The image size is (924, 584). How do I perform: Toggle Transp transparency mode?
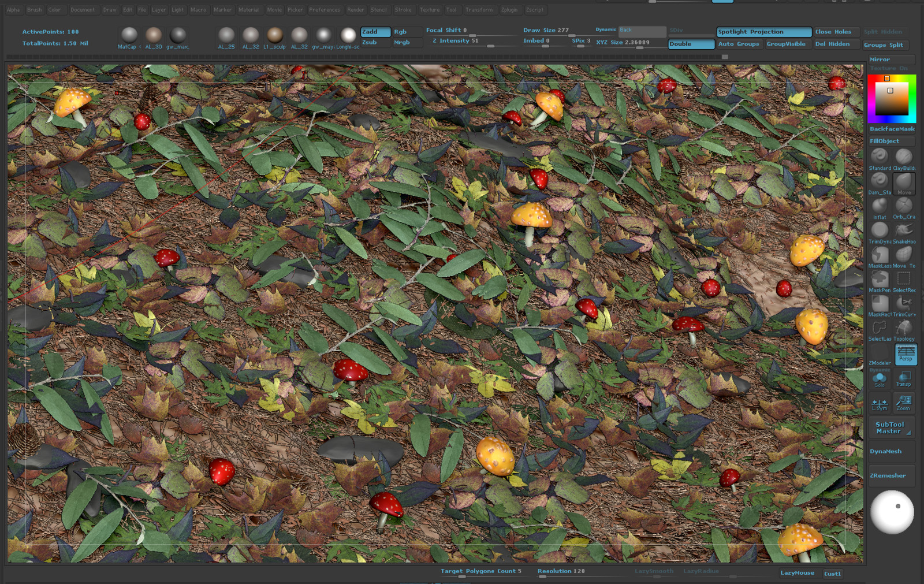(x=904, y=379)
